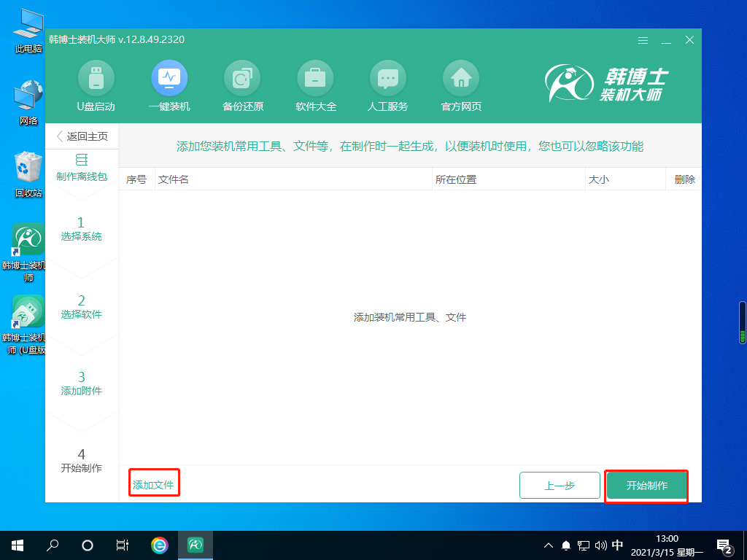Select step 3 添加附件
The height and width of the screenshot is (560, 747).
tap(81, 384)
